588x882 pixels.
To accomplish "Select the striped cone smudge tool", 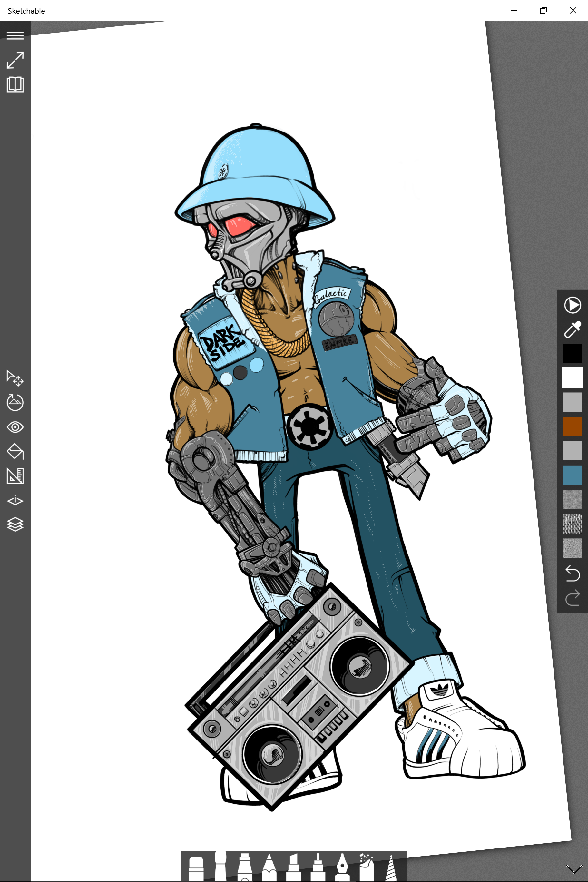I will click(x=391, y=867).
